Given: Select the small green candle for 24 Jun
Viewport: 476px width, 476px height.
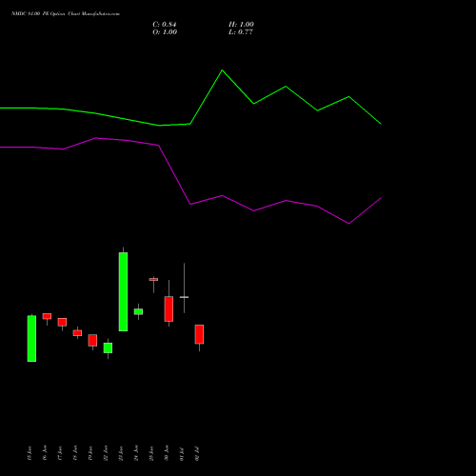Looking at the screenshot, I should (138, 311).
